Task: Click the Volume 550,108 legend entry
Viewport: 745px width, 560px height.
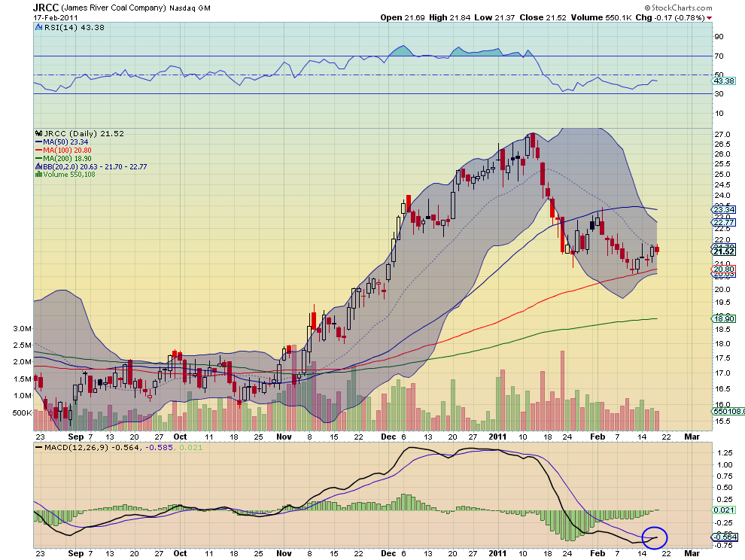Action: pyautogui.click(x=69, y=175)
